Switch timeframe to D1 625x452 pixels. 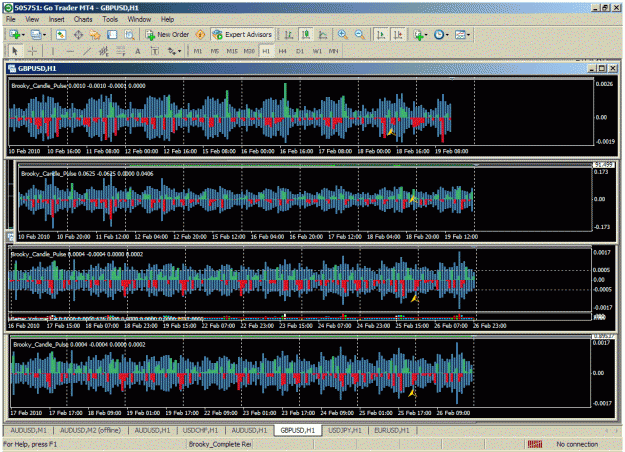pyautogui.click(x=300, y=51)
